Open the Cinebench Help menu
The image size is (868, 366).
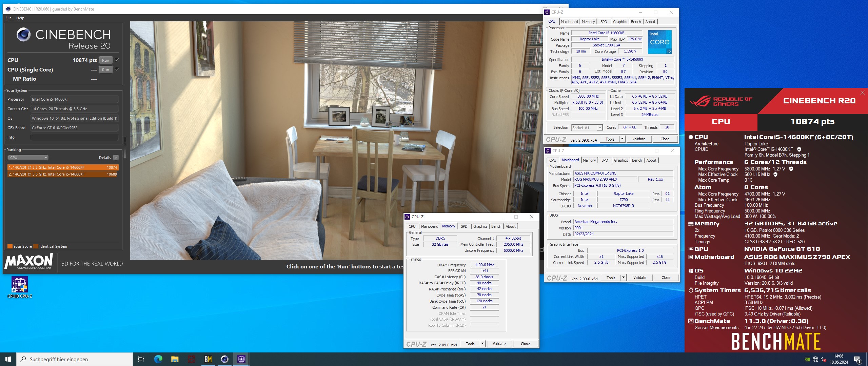point(20,18)
